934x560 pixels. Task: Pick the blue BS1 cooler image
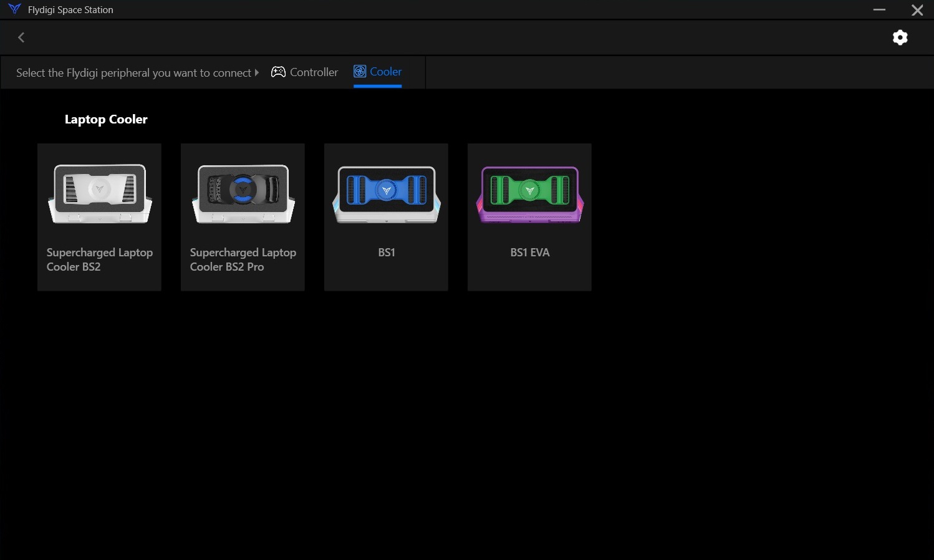pyautogui.click(x=387, y=194)
